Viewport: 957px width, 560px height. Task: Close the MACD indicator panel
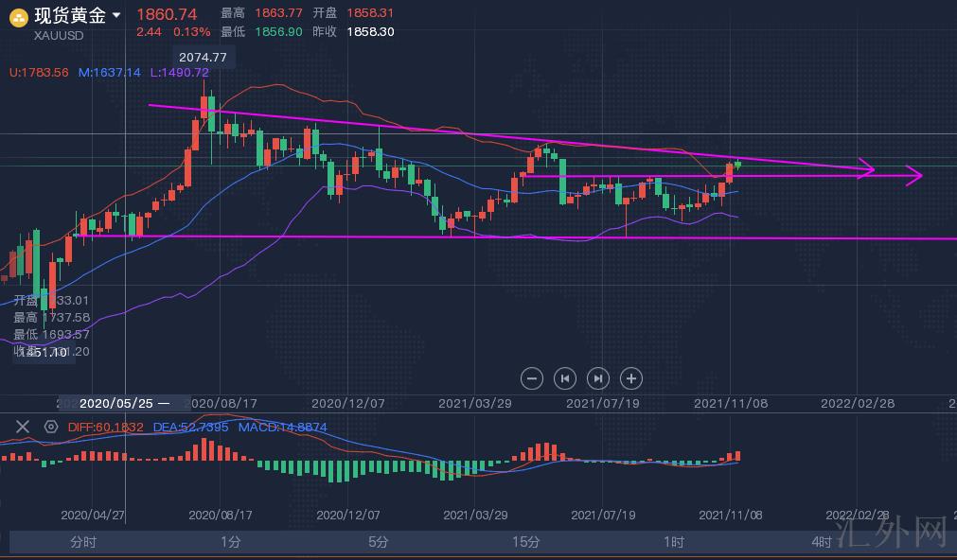click(x=24, y=428)
